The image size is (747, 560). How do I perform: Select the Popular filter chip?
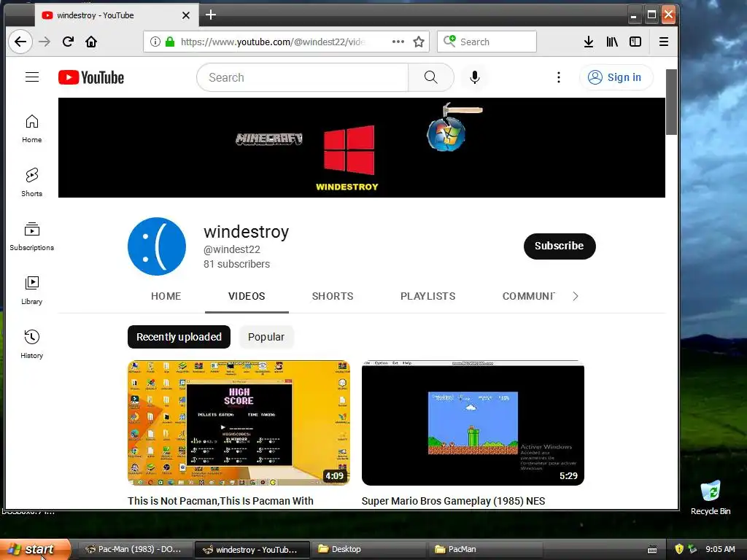pos(266,337)
